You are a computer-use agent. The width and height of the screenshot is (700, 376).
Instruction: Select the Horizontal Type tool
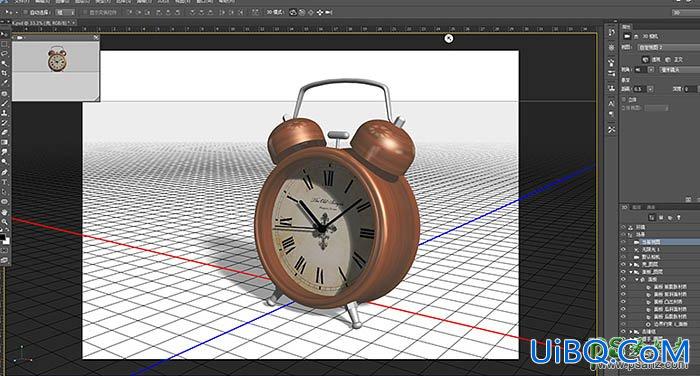click(x=4, y=182)
